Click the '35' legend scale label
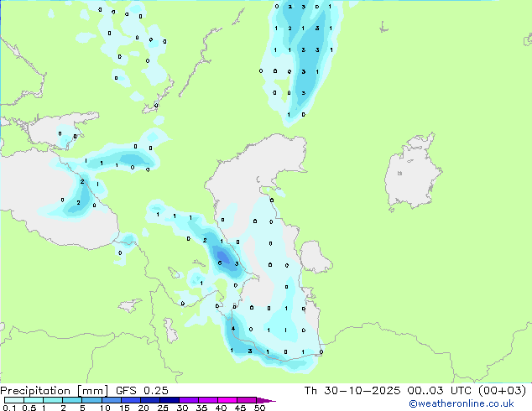 click(x=201, y=408)
